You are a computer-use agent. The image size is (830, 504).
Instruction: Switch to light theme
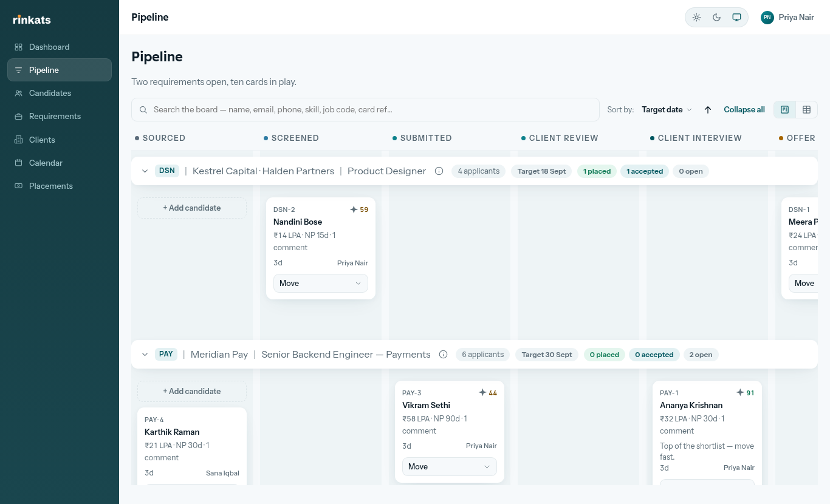point(697,18)
